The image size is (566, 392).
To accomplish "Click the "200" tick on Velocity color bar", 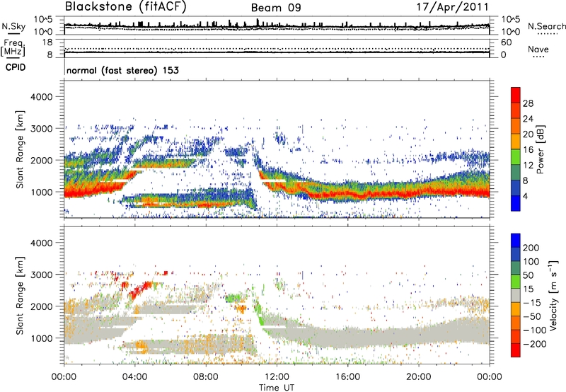I will (531, 248).
